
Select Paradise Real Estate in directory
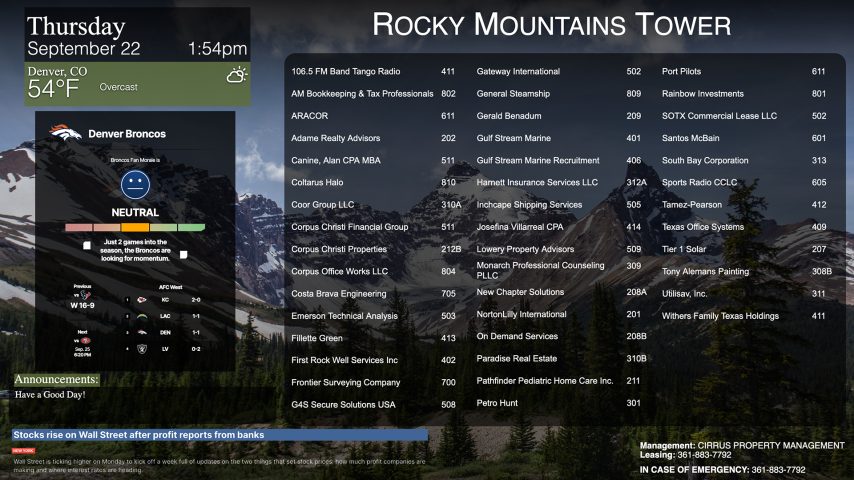click(x=517, y=359)
